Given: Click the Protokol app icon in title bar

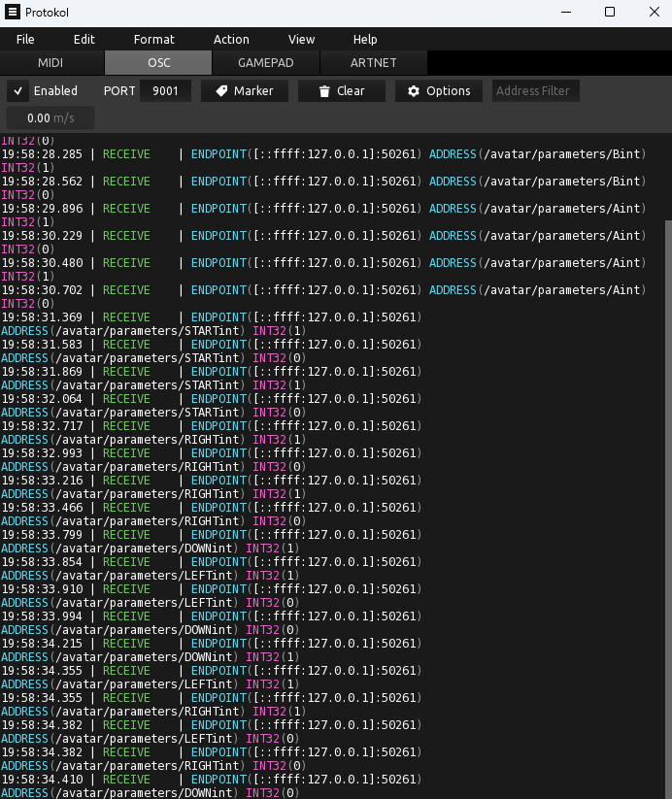Looking at the screenshot, I should (x=13, y=13).
